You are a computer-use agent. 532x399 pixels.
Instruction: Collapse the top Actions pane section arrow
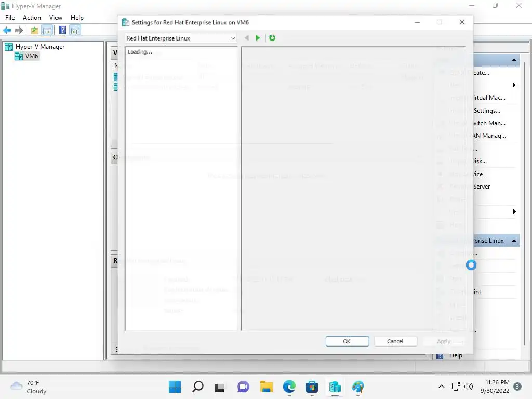click(514, 60)
